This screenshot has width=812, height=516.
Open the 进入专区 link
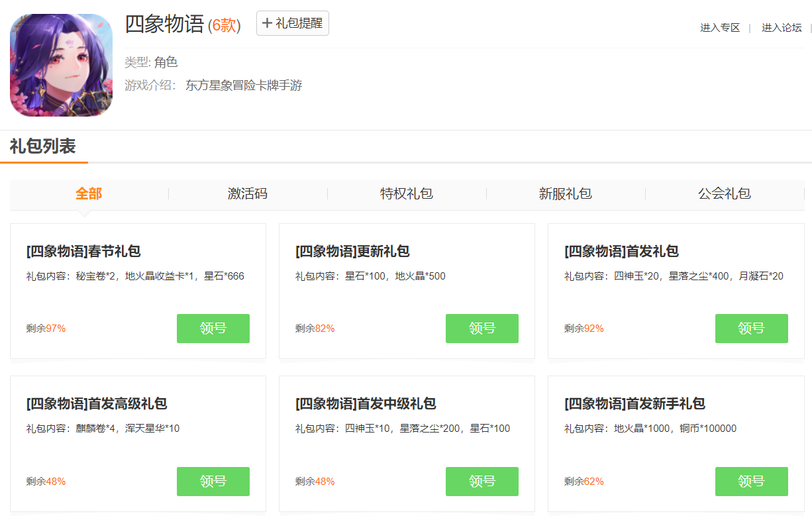(x=720, y=28)
